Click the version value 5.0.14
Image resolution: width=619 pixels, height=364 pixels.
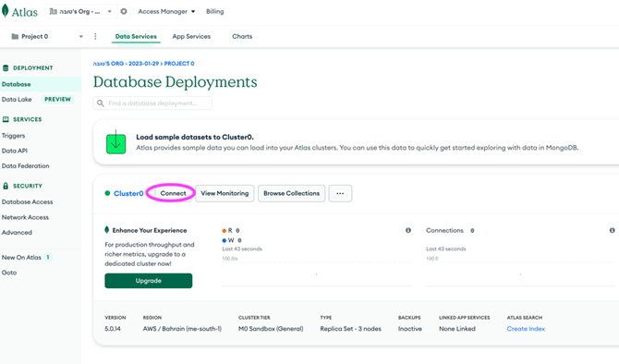click(x=113, y=329)
